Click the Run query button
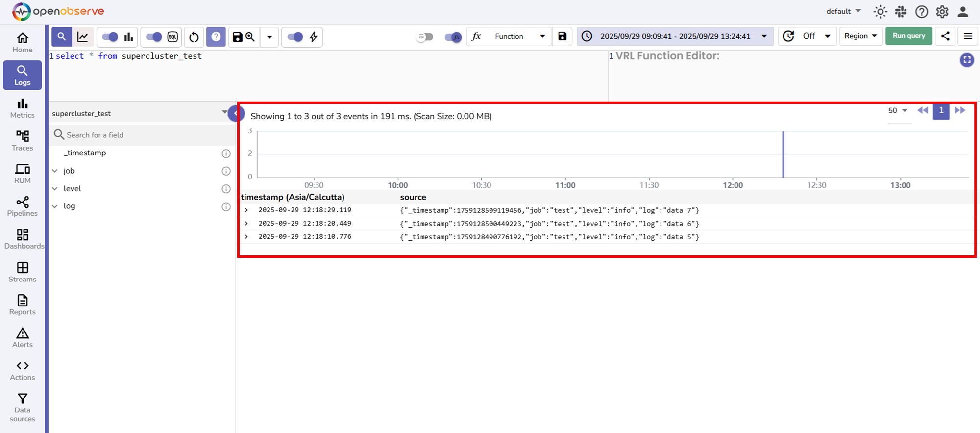Image resolution: width=980 pixels, height=433 pixels. [908, 36]
